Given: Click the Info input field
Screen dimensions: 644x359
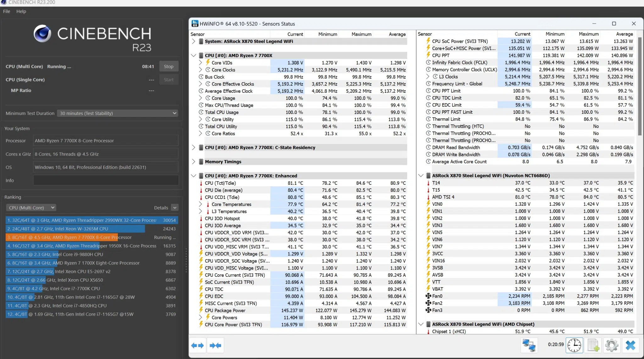Looking at the screenshot, I should (106, 181).
